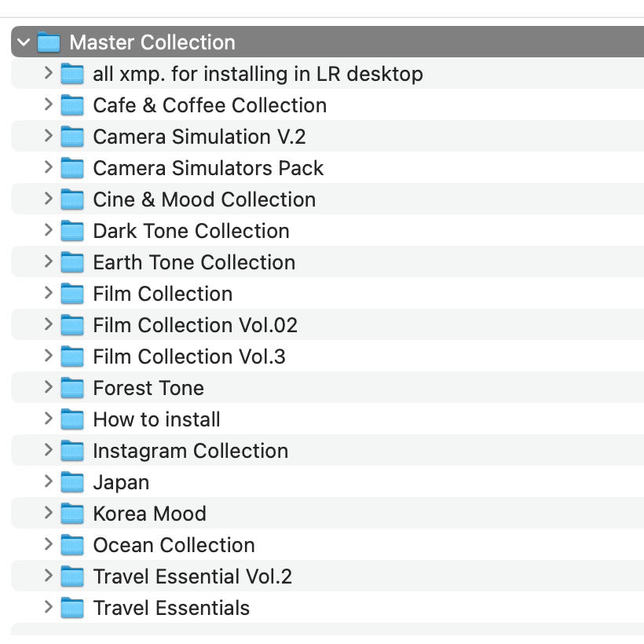
Task: Click Ocean Collection folder icon
Action: (72, 545)
